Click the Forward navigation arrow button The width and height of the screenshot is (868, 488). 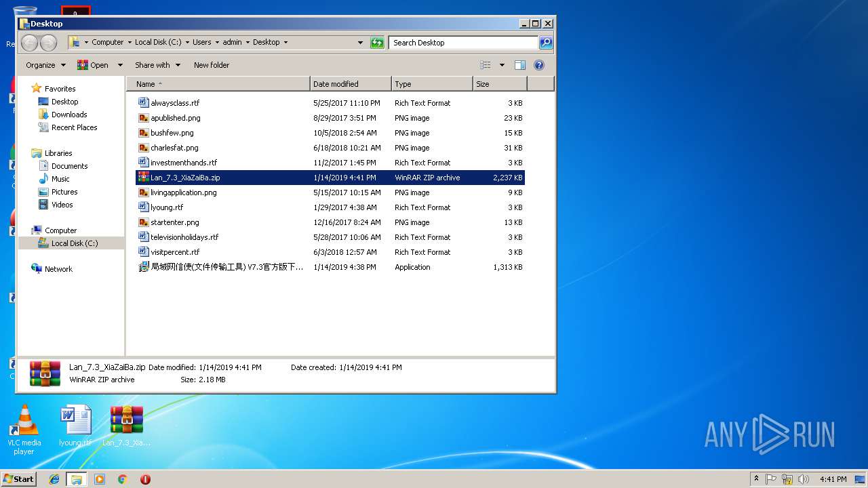click(x=48, y=43)
